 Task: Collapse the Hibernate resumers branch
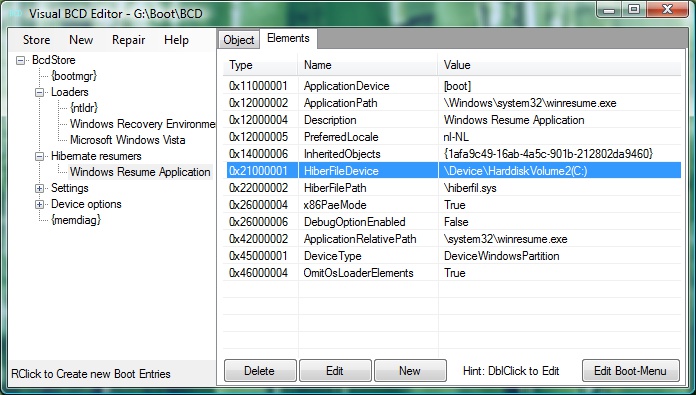tap(40, 156)
